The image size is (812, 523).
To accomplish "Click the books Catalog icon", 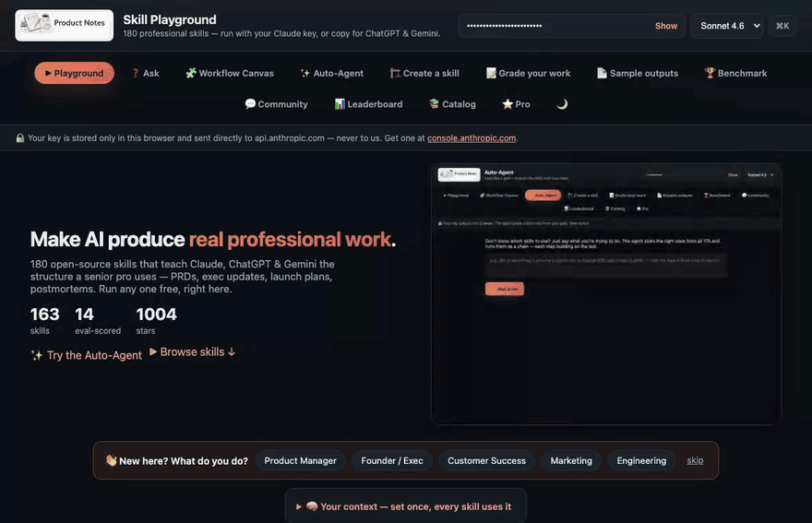I will 435,104.
